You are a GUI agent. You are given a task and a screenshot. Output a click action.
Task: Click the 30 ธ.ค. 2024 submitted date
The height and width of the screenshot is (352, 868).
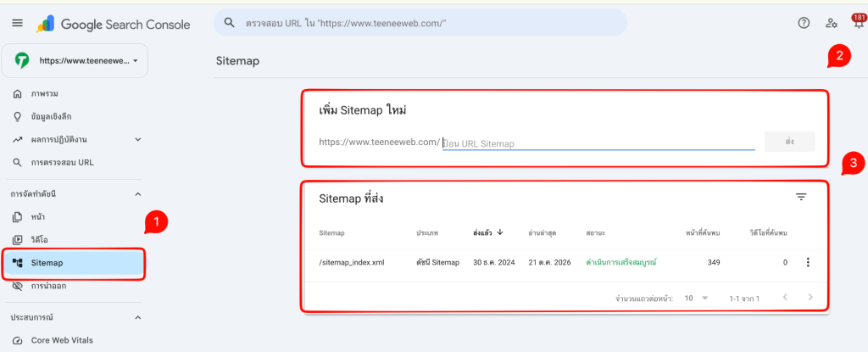point(494,263)
